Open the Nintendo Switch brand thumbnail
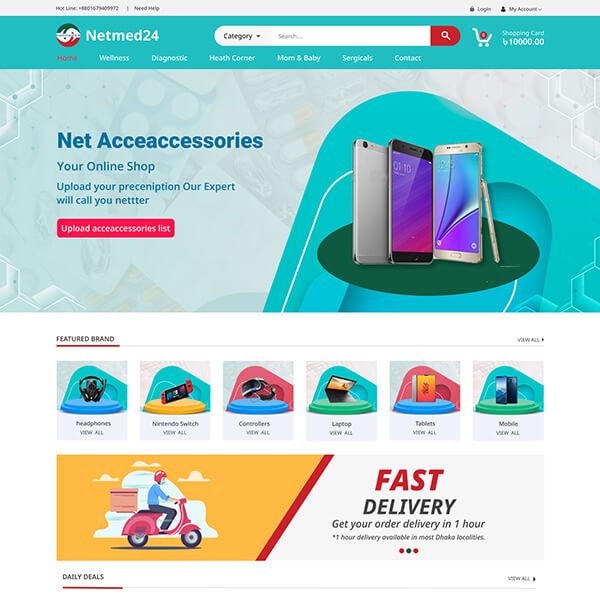 (175, 387)
